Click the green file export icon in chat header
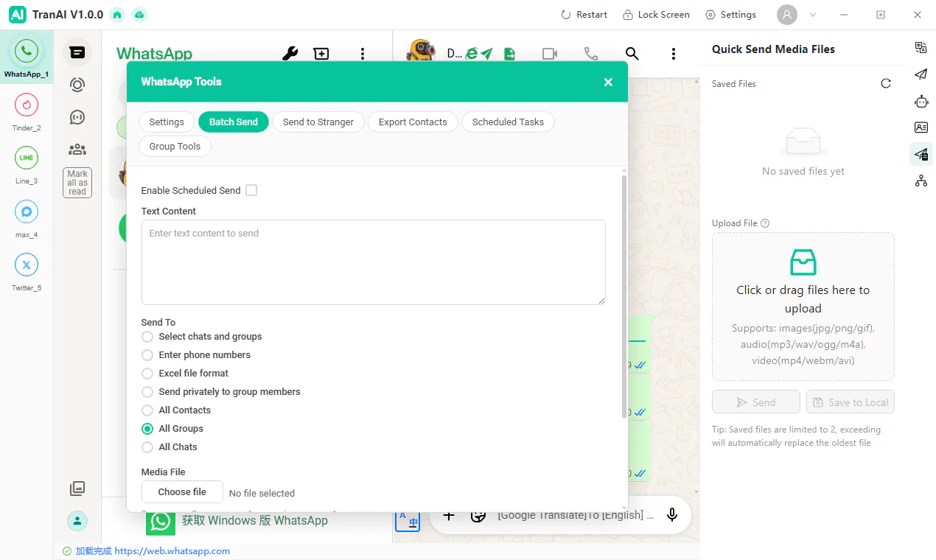 click(509, 54)
